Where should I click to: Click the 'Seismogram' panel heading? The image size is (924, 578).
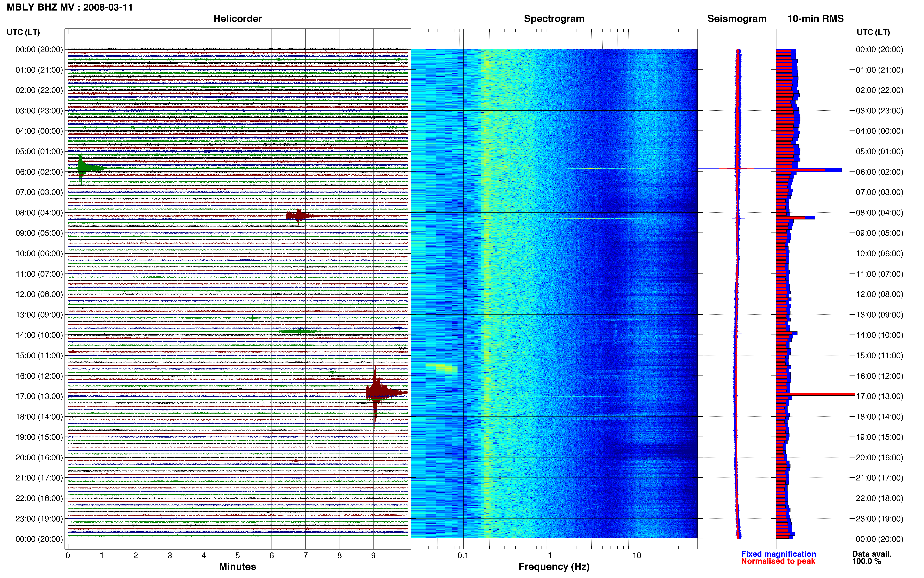737,19
